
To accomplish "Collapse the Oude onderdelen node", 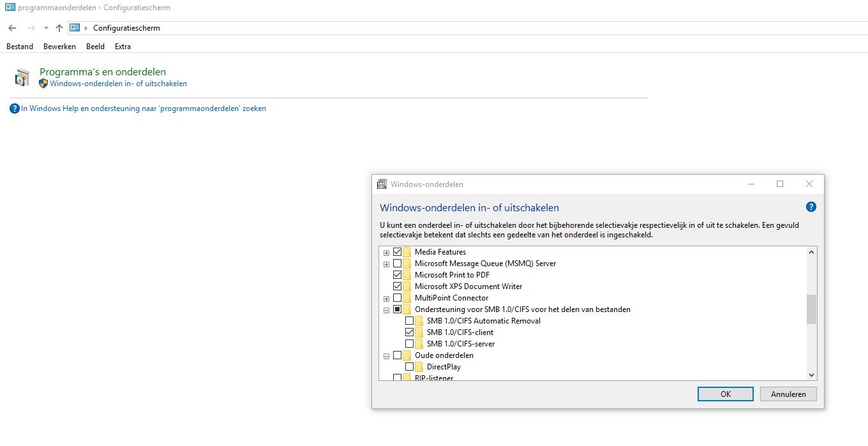I will coord(386,355).
